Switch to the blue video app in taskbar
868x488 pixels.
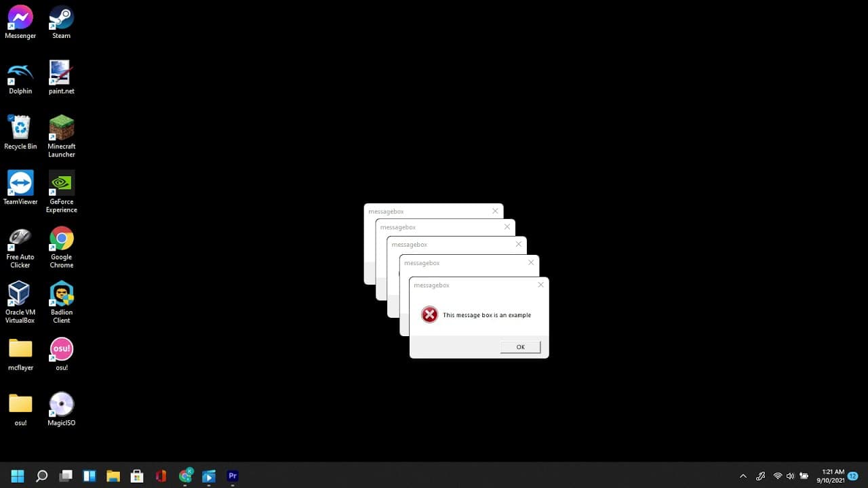[209, 476]
